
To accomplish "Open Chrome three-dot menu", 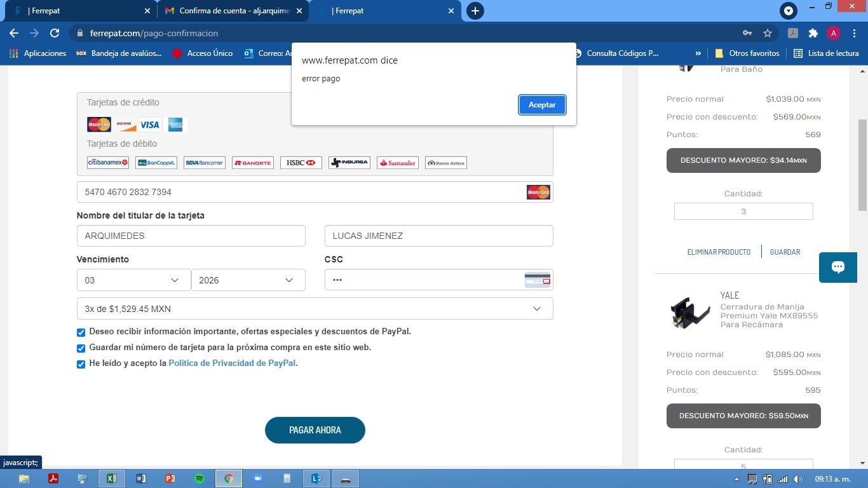I will (854, 33).
